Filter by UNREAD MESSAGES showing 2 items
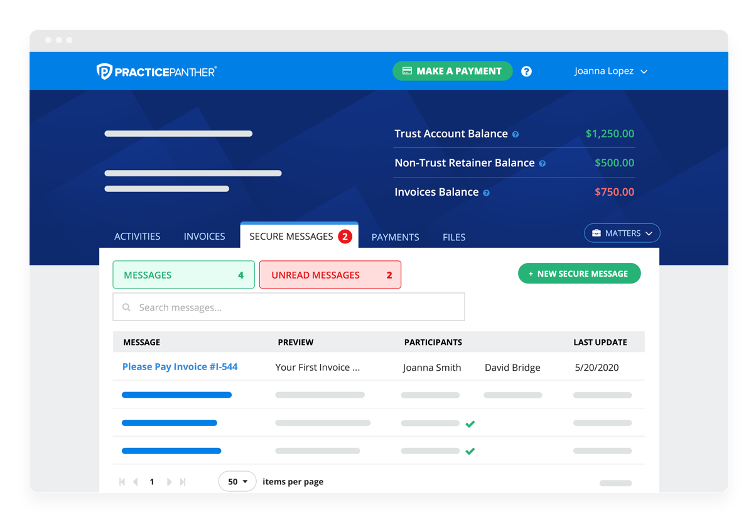 (330, 275)
